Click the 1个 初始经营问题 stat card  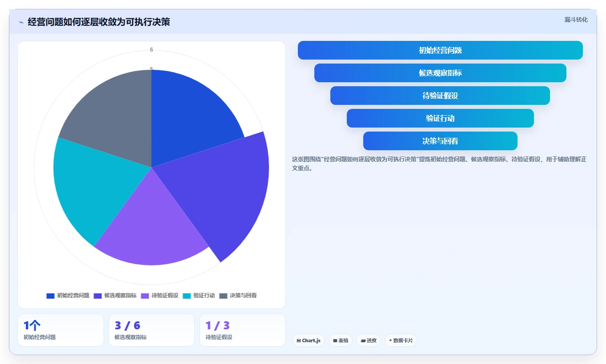(60, 330)
